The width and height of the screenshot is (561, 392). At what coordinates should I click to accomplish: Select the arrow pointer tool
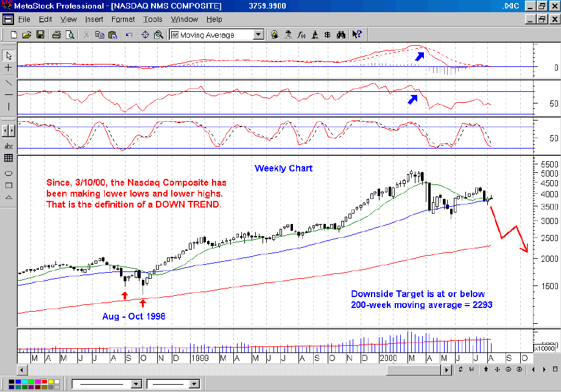click(x=9, y=55)
